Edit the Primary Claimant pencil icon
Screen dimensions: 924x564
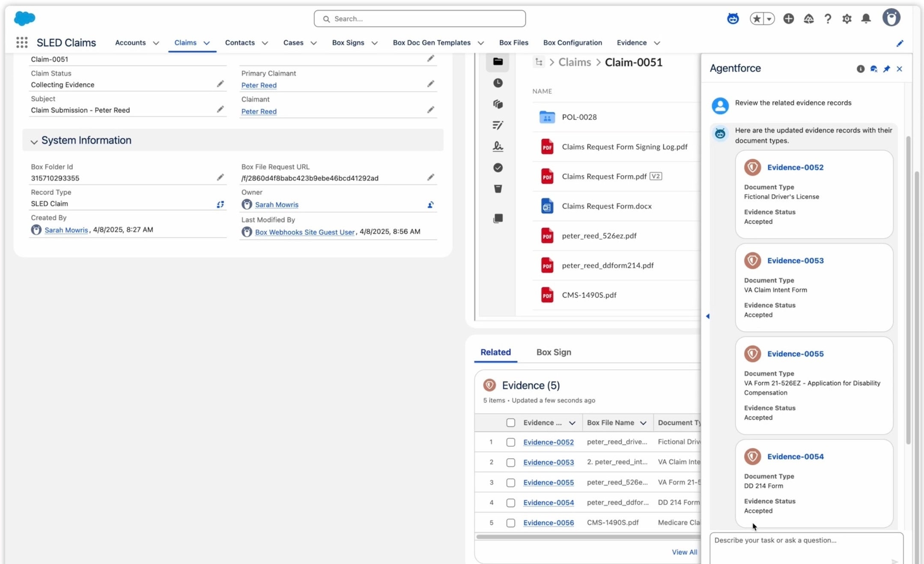tap(431, 84)
